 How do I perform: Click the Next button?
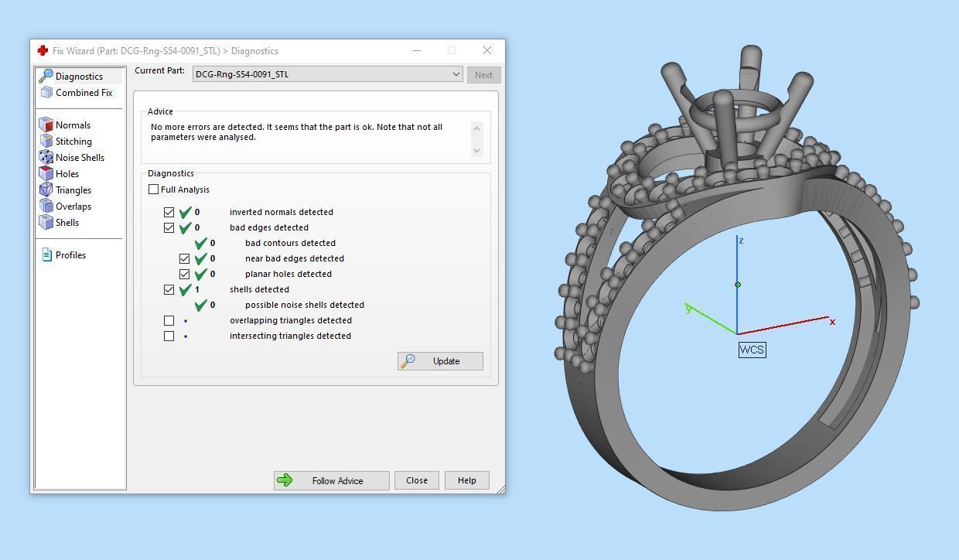(483, 75)
